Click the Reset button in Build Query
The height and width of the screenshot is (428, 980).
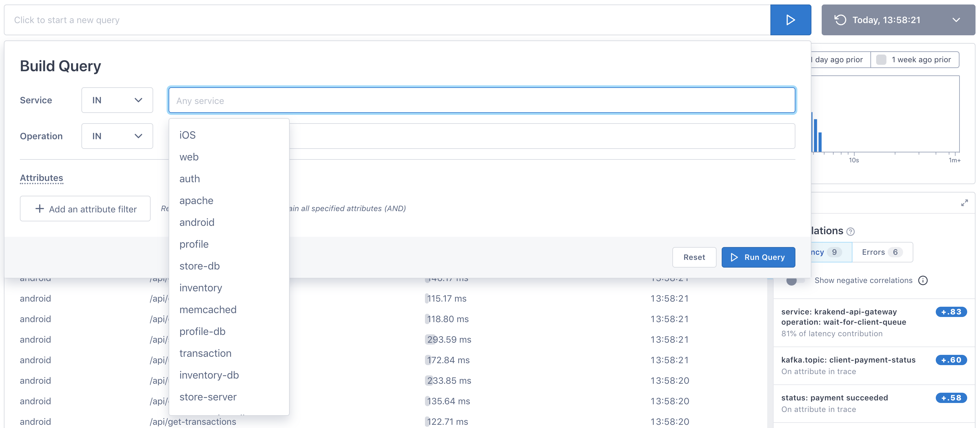point(694,257)
